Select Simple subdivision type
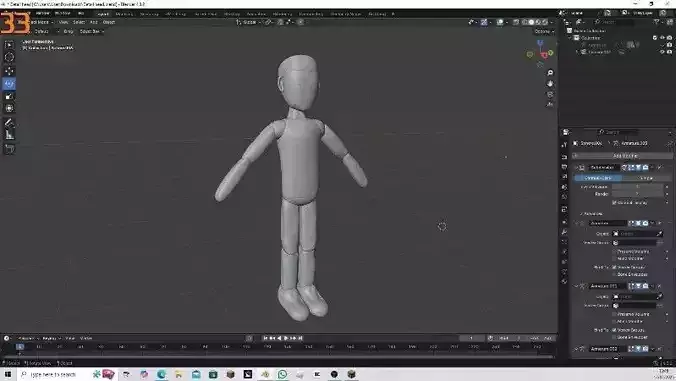676x381 pixels. pyautogui.click(x=646, y=178)
